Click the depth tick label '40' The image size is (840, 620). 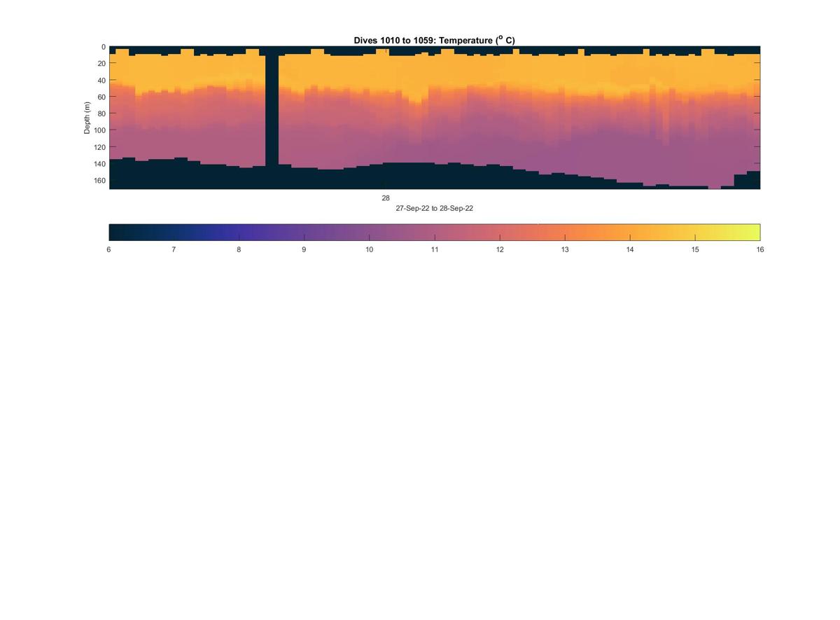coord(101,81)
